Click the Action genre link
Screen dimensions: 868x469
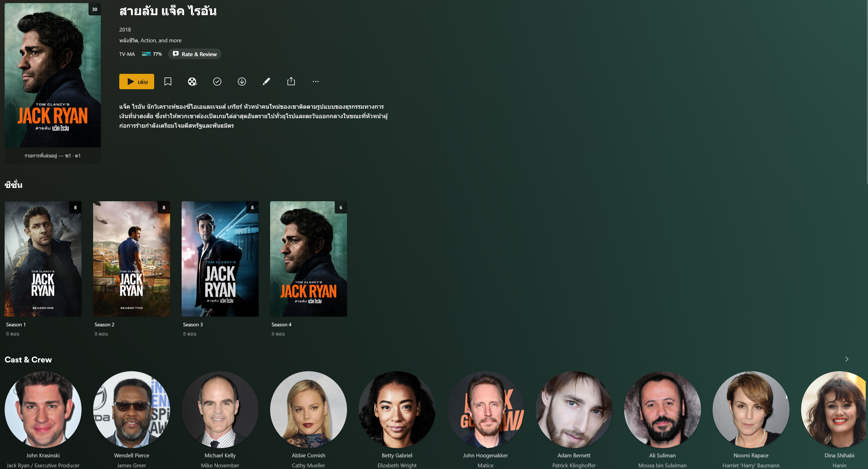pyautogui.click(x=148, y=40)
